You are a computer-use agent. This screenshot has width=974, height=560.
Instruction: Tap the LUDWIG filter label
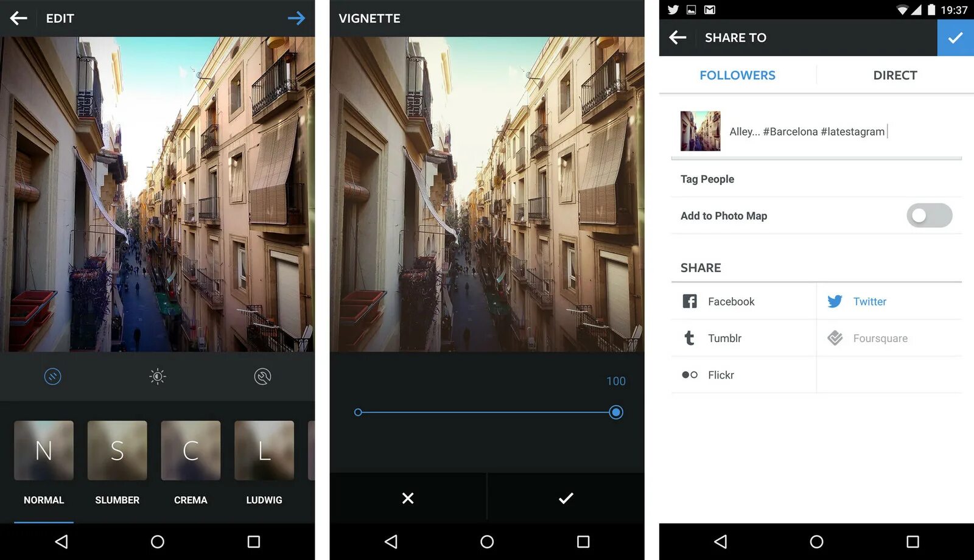(x=264, y=500)
